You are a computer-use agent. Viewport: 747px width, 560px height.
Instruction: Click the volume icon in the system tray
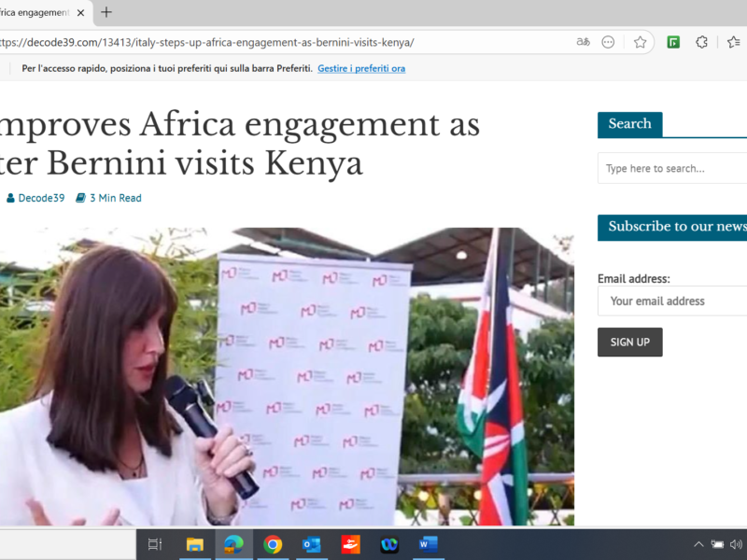[x=737, y=544]
